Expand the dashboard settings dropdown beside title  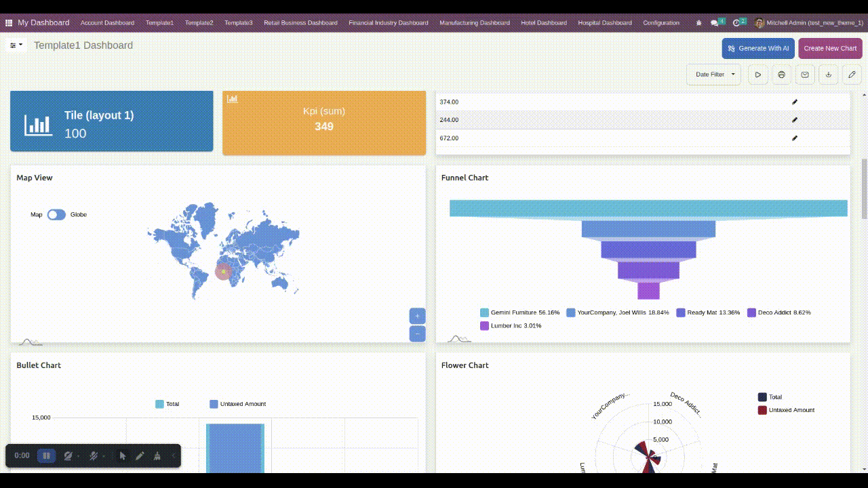pyautogui.click(x=16, y=45)
